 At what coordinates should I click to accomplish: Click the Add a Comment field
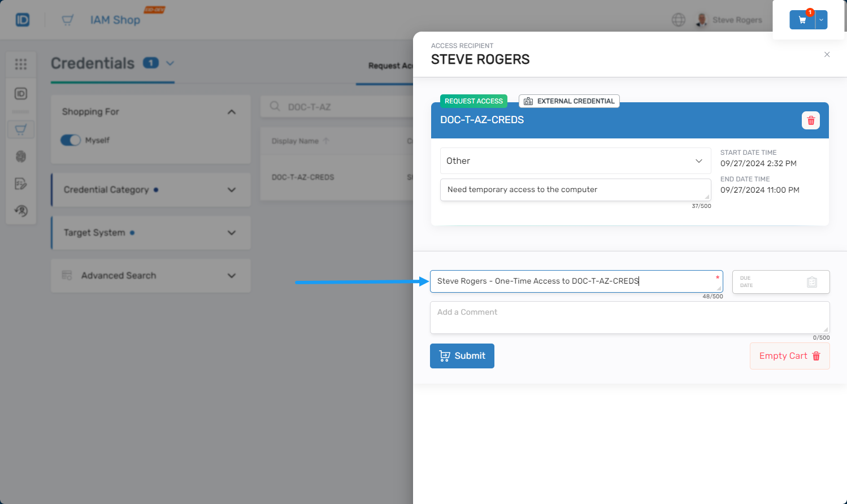pos(629,317)
